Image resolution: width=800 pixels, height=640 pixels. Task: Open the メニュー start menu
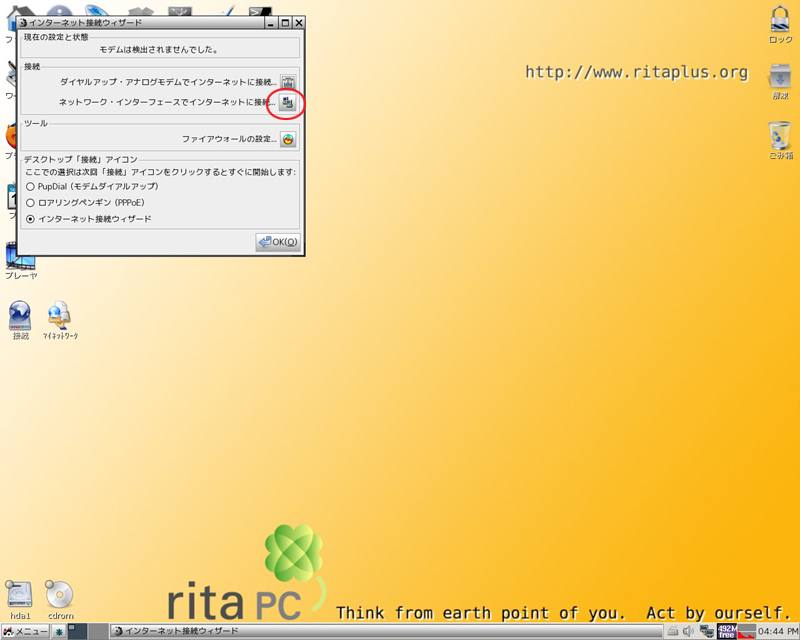click(x=25, y=632)
